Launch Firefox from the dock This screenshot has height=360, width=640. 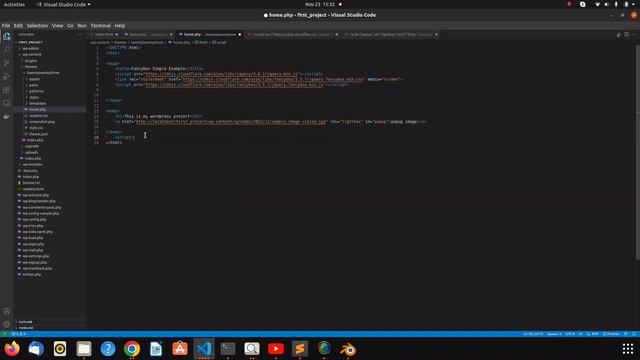[x=12, y=349]
